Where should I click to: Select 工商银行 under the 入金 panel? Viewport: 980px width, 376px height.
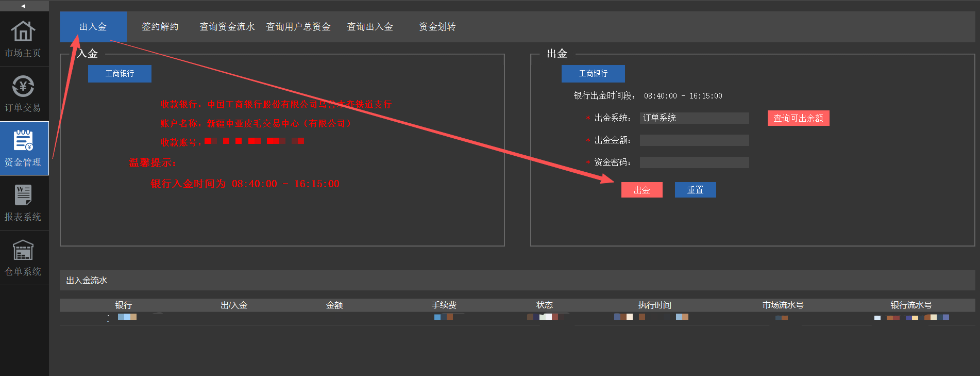coord(120,74)
